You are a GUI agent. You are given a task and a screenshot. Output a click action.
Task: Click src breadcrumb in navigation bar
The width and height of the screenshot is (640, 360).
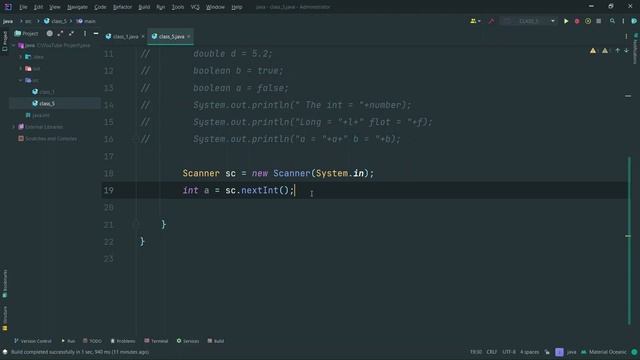(x=28, y=21)
